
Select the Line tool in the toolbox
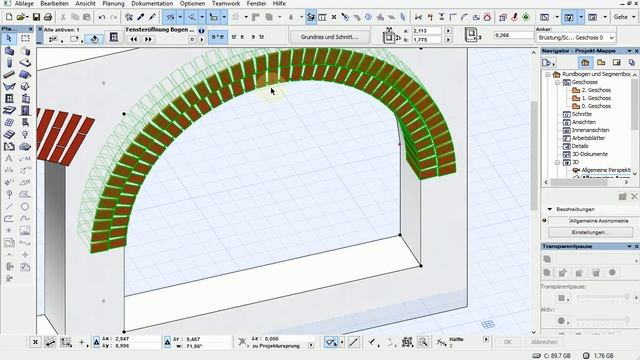pyautogui.click(x=9, y=207)
